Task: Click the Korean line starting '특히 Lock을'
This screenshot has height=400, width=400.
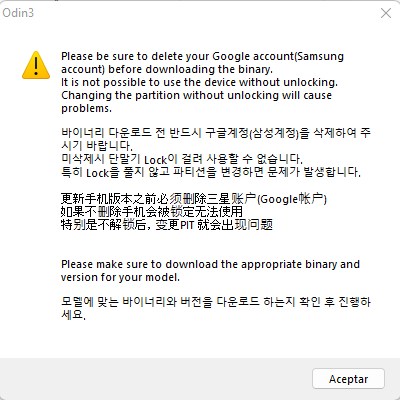Action: tap(211, 172)
